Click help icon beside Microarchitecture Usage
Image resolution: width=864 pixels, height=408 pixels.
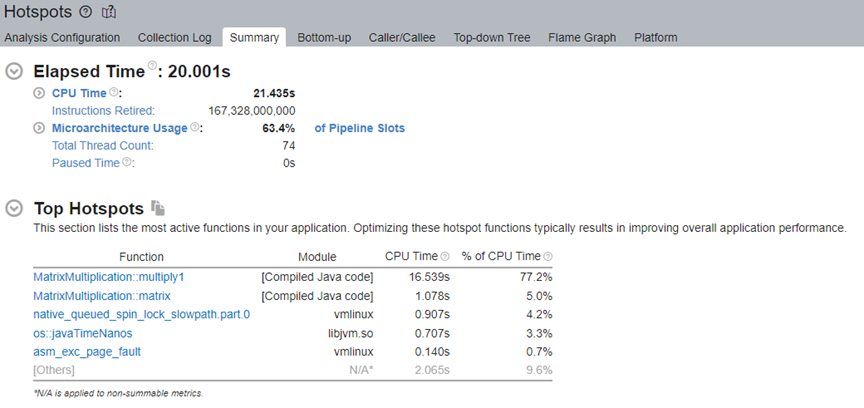point(195,128)
